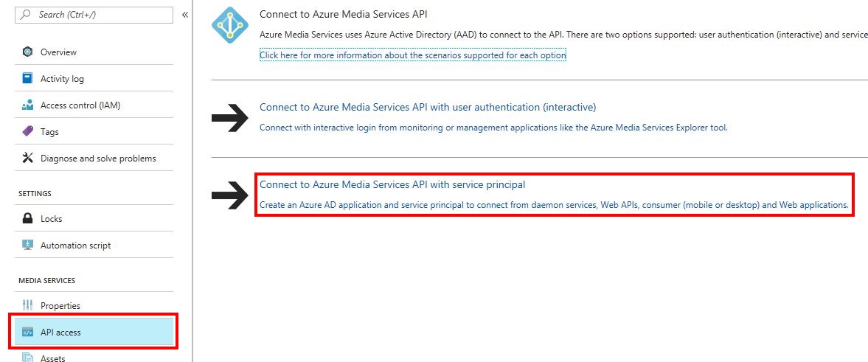868x362 pixels.
Task: Click the purple Tags icon
Action: (27, 132)
